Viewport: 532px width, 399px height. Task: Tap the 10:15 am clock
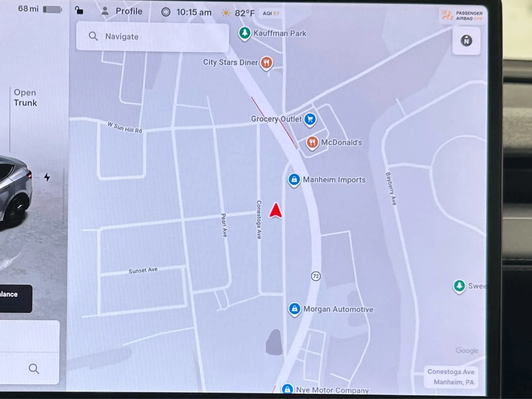(x=194, y=13)
